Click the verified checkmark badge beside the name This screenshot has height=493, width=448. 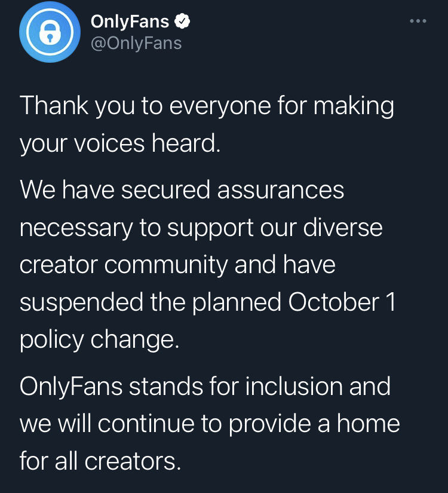pyautogui.click(x=182, y=22)
